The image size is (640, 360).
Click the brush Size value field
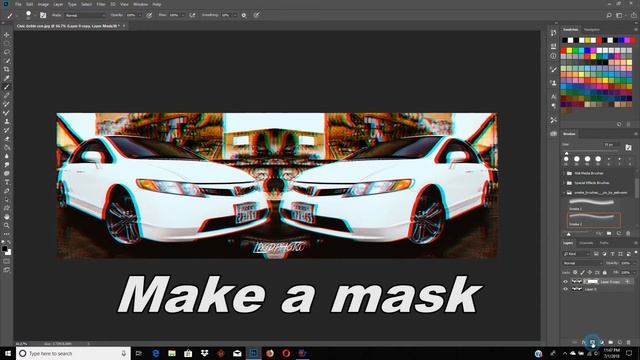pyautogui.click(x=611, y=144)
